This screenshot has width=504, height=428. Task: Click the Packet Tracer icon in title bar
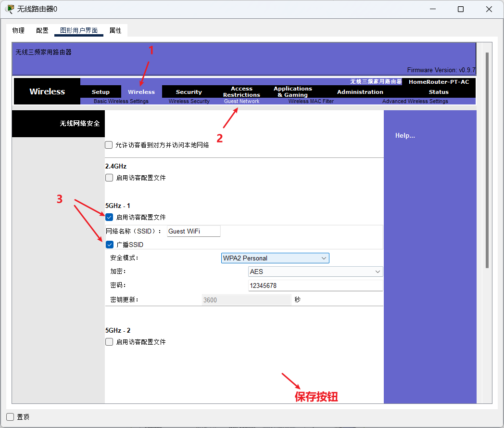click(10, 9)
